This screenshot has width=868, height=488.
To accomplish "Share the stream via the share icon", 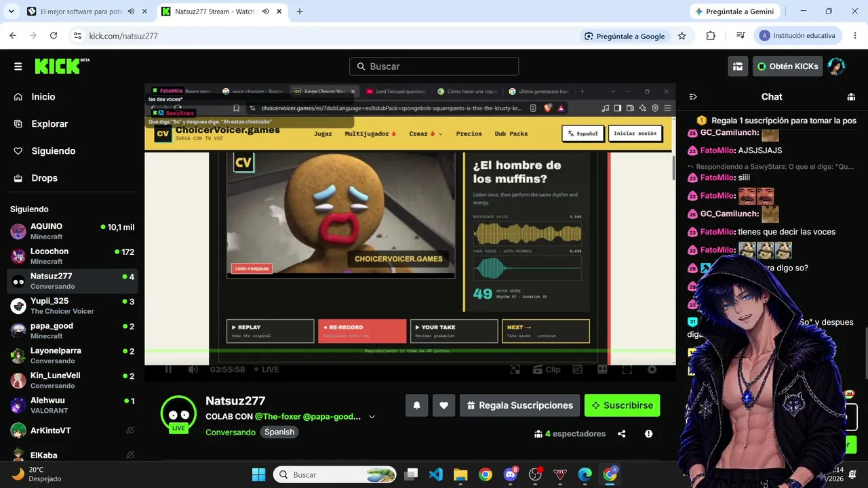I will [622, 434].
